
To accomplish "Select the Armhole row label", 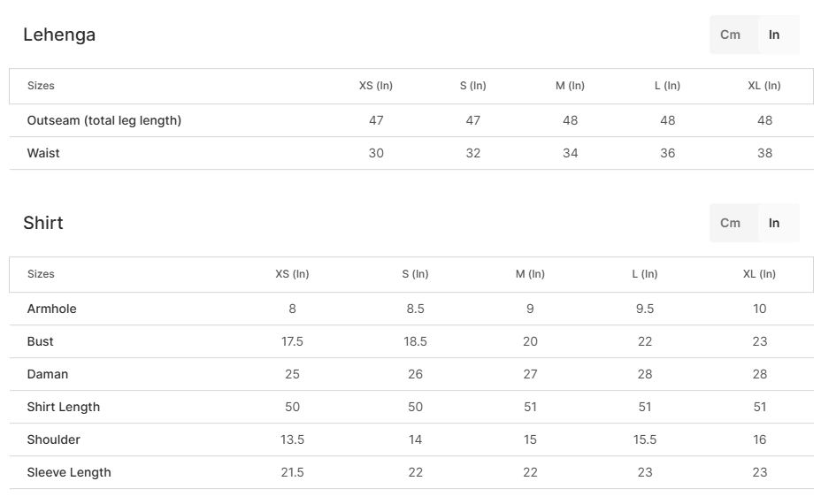I will click(x=52, y=309).
